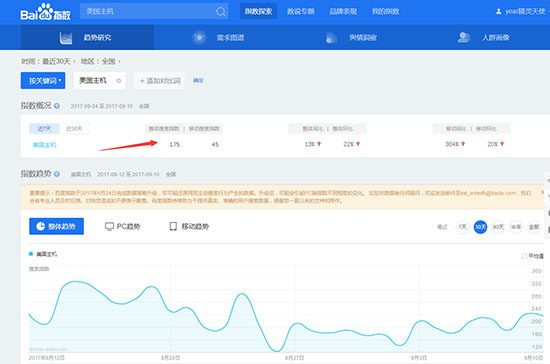Click the overall index value 175

tap(175, 144)
